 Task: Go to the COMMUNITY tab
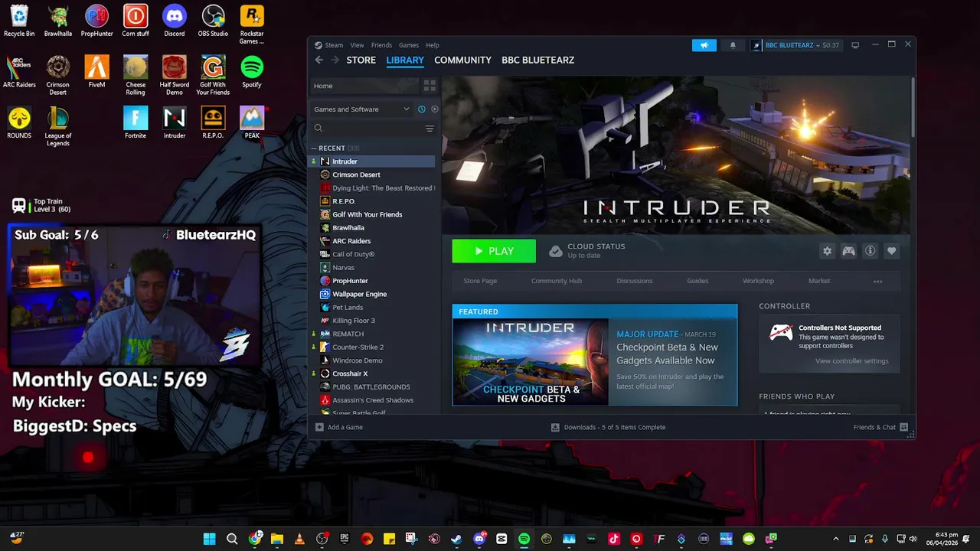click(462, 60)
